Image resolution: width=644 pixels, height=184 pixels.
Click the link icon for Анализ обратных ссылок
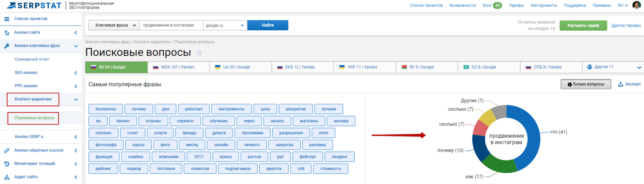pos(7,151)
